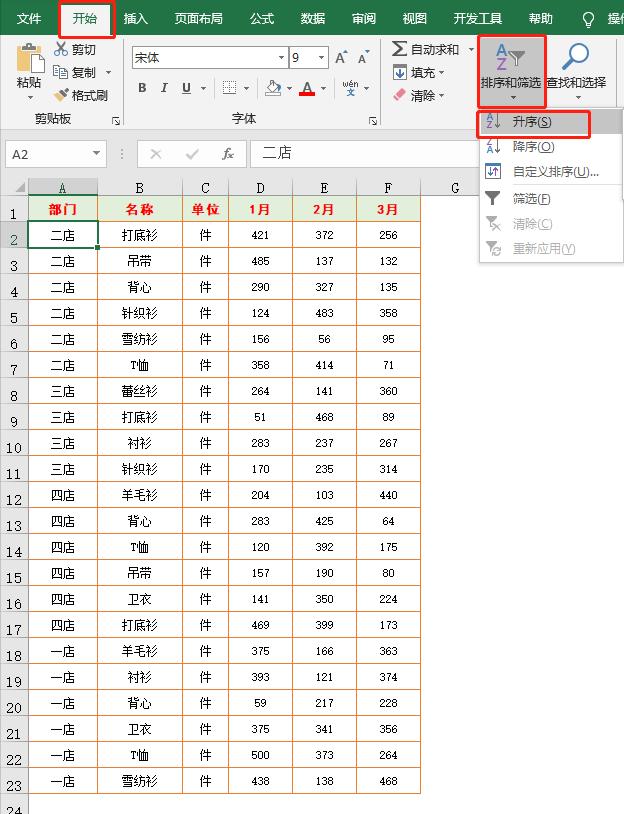Select the Format Painter brush
Image resolution: width=624 pixels, height=814 pixels.
coord(62,96)
